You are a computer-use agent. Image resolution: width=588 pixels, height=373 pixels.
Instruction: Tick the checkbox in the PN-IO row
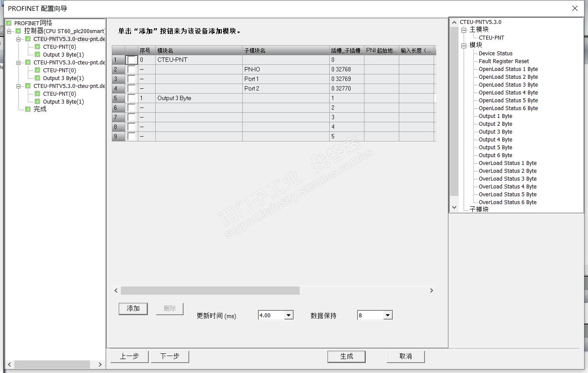pyautogui.click(x=131, y=69)
